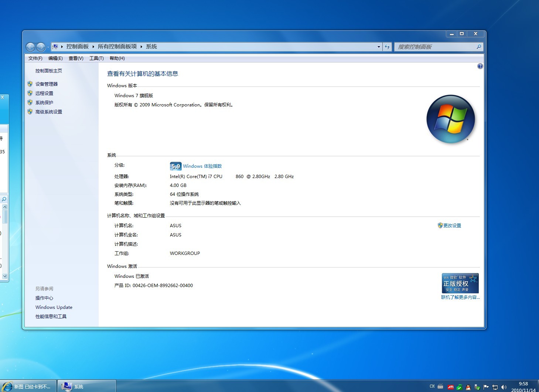The image size is (539, 392).
Task: Open 设备管理器 from the sidebar
Action: (47, 84)
